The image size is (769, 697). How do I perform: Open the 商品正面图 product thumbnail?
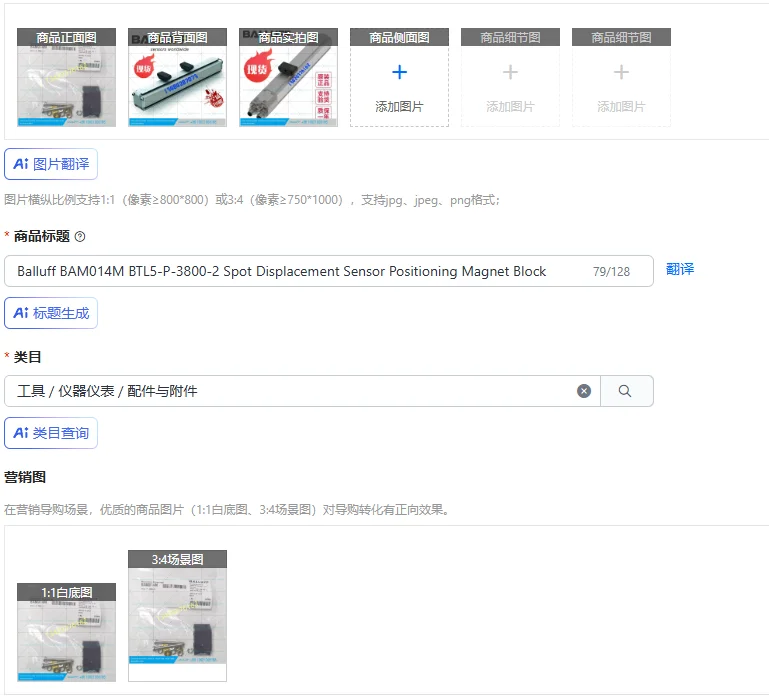[66, 77]
